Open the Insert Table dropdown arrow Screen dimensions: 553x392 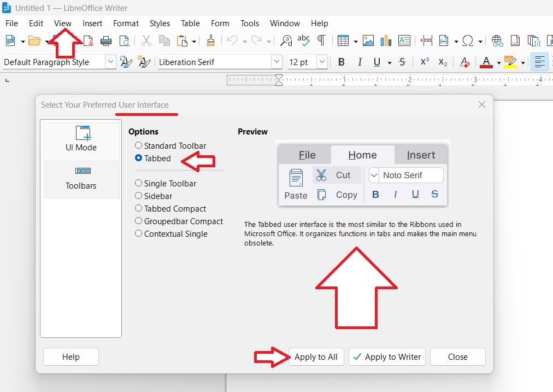pyautogui.click(x=356, y=42)
